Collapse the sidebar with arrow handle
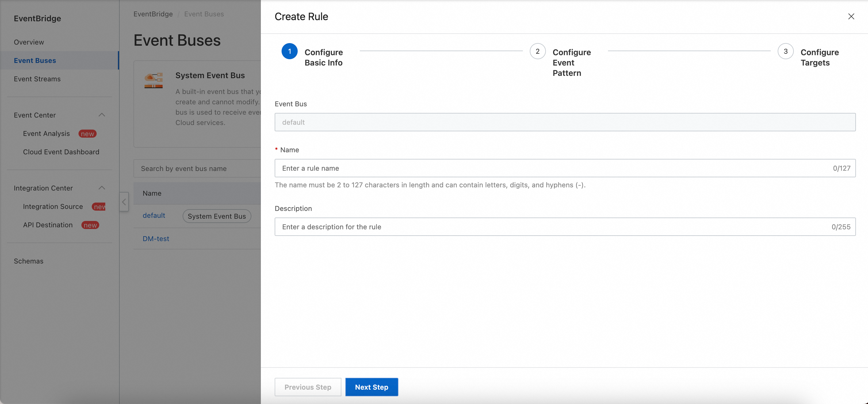 tap(124, 202)
